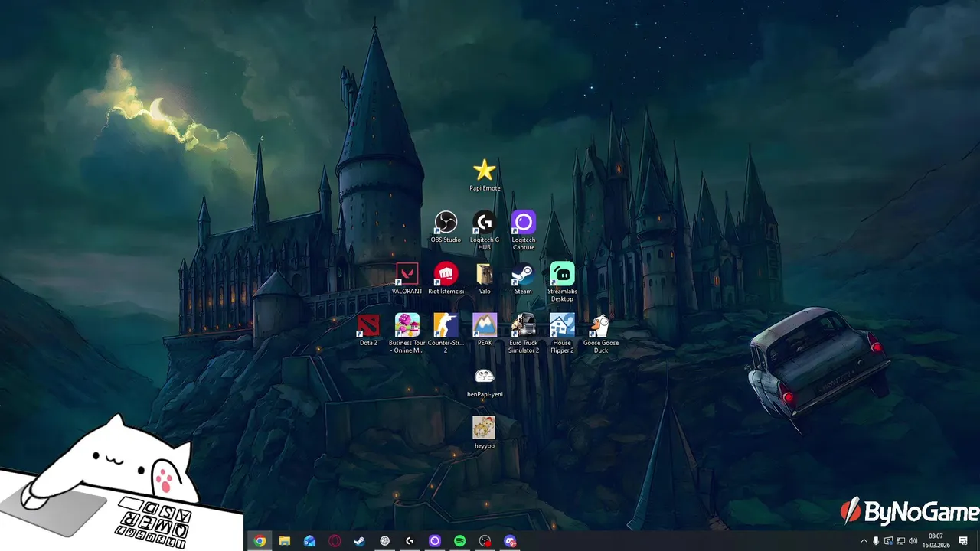Viewport: 980px width, 551px height.
Task: Open File Explorer from the taskbar
Action: [x=285, y=541]
